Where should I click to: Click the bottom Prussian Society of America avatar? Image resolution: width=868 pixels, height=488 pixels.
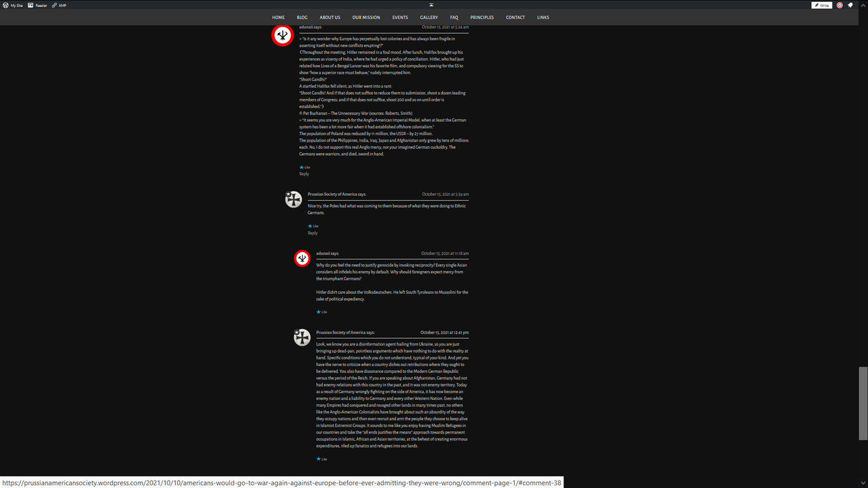302,337
